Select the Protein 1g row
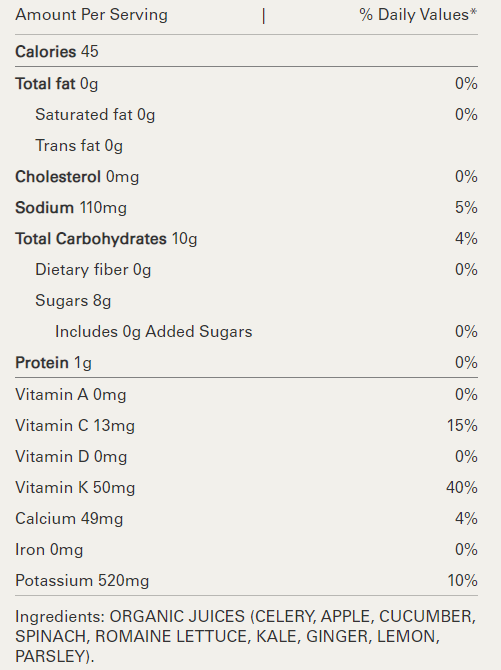The height and width of the screenshot is (670, 501). point(246,363)
